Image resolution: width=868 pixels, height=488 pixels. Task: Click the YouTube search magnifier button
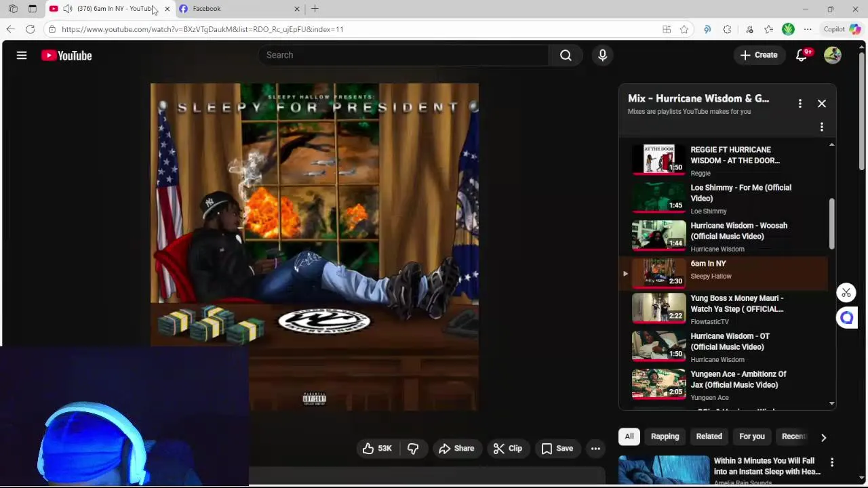[566, 55]
